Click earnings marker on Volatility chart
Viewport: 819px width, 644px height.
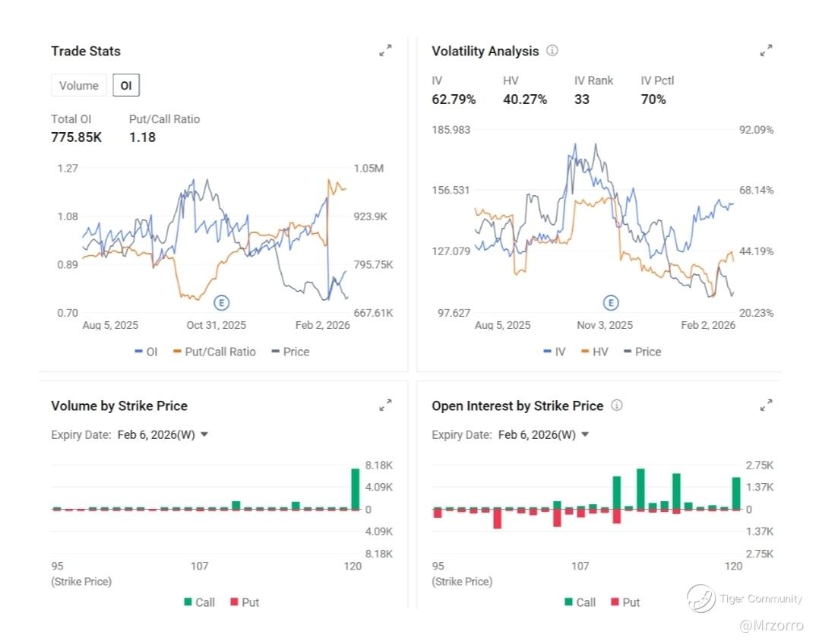click(611, 303)
